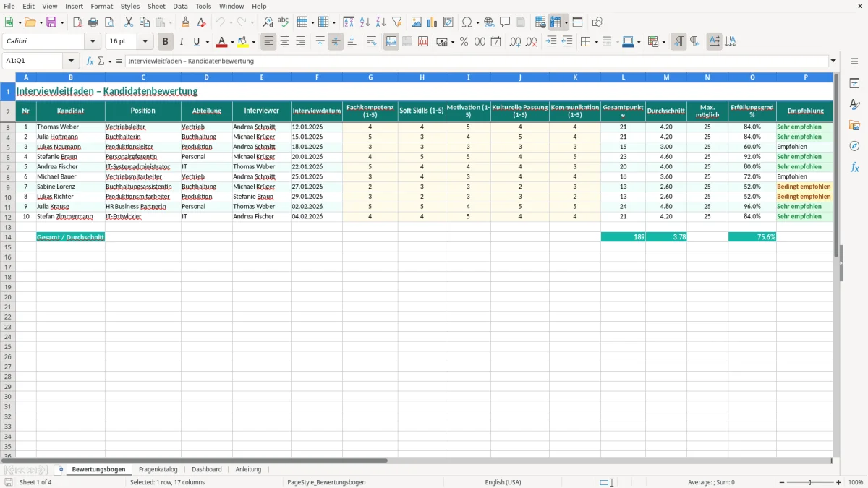Open the sidebar Navigator compass icon

tap(854, 146)
